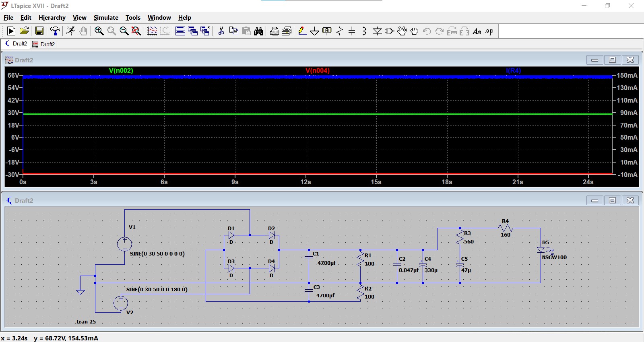
Task: Maximize the Draft2 waveform window
Action: (612, 60)
